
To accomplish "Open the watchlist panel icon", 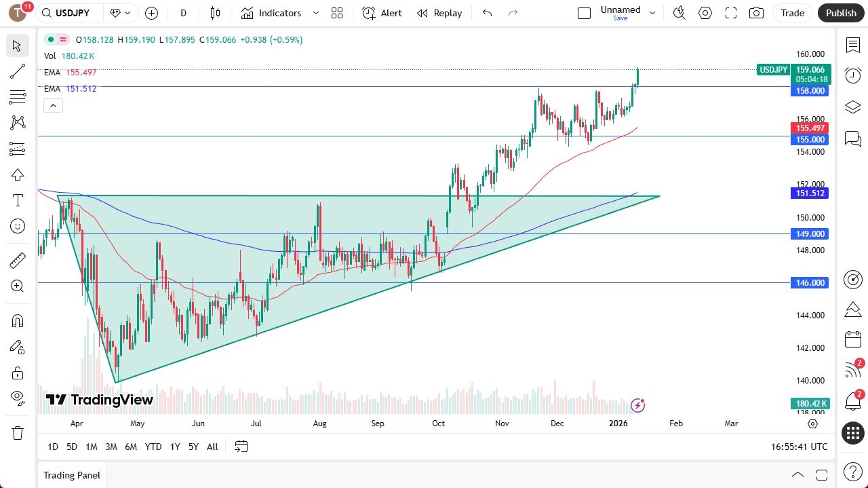I will (852, 45).
